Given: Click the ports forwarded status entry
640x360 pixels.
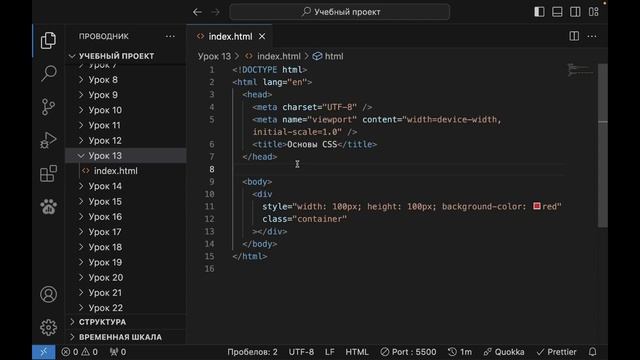Looking at the screenshot, I should pyautogui.click(x=118, y=352).
